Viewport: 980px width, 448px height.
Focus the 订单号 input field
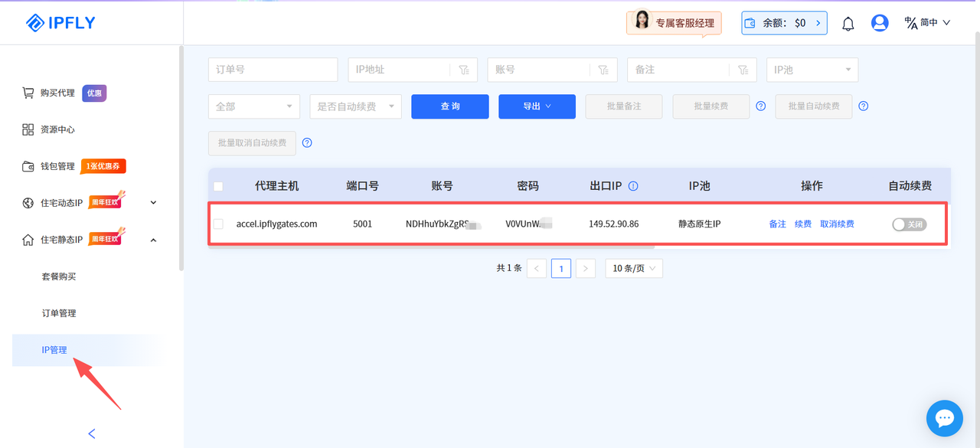[x=273, y=70]
